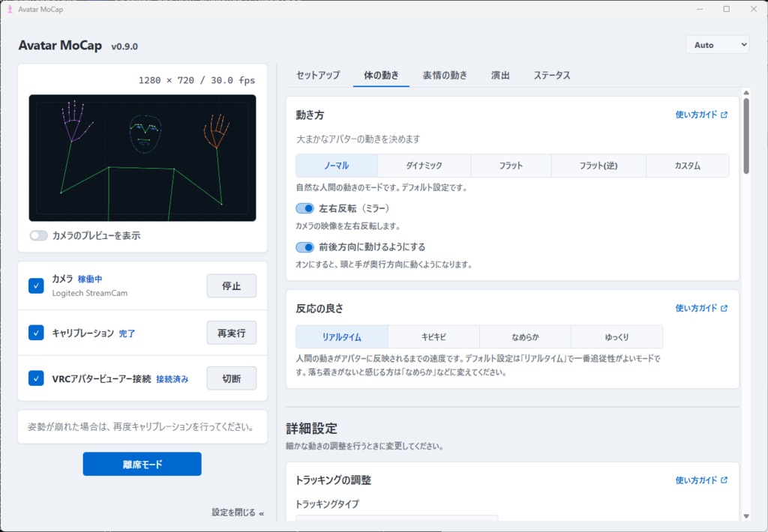Open external link icon beside 動き方 使い方ガイド
The height and width of the screenshot is (532, 768).
coord(724,115)
